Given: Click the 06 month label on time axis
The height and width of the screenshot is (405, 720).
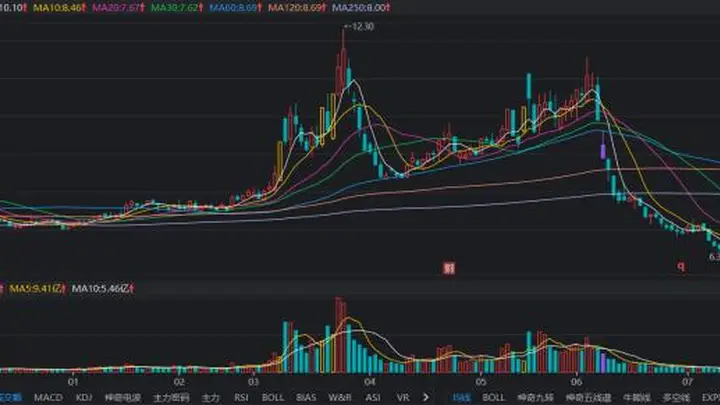Looking at the screenshot, I should [576, 382].
